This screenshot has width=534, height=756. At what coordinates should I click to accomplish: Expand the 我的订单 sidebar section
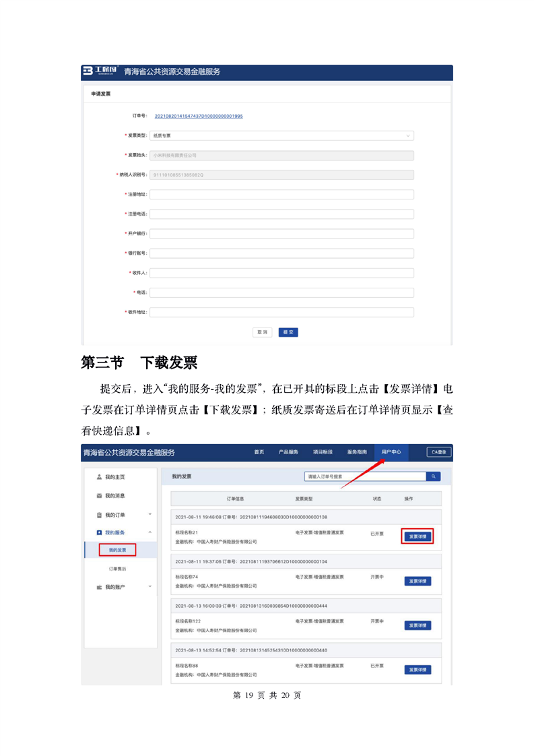pyautogui.click(x=149, y=515)
